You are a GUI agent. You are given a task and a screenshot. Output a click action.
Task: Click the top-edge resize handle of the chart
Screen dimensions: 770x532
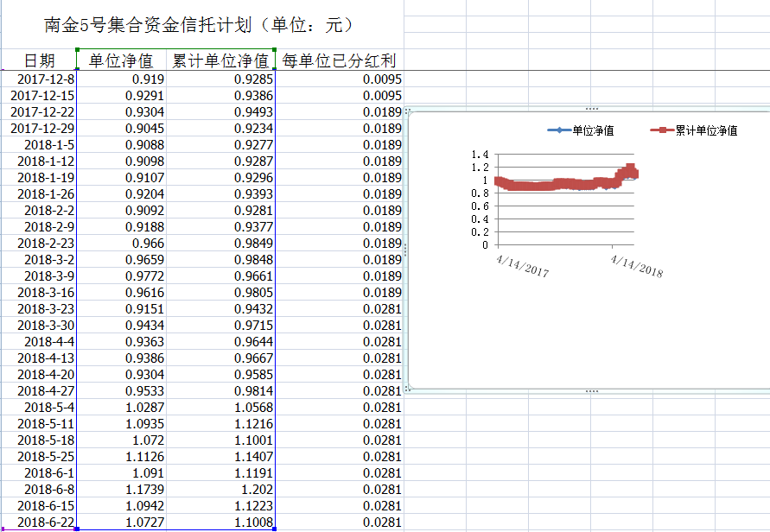click(x=591, y=109)
